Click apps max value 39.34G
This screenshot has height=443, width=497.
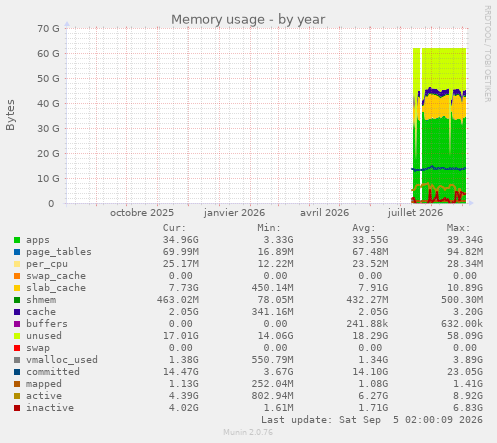pyautogui.click(x=465, y=240)
